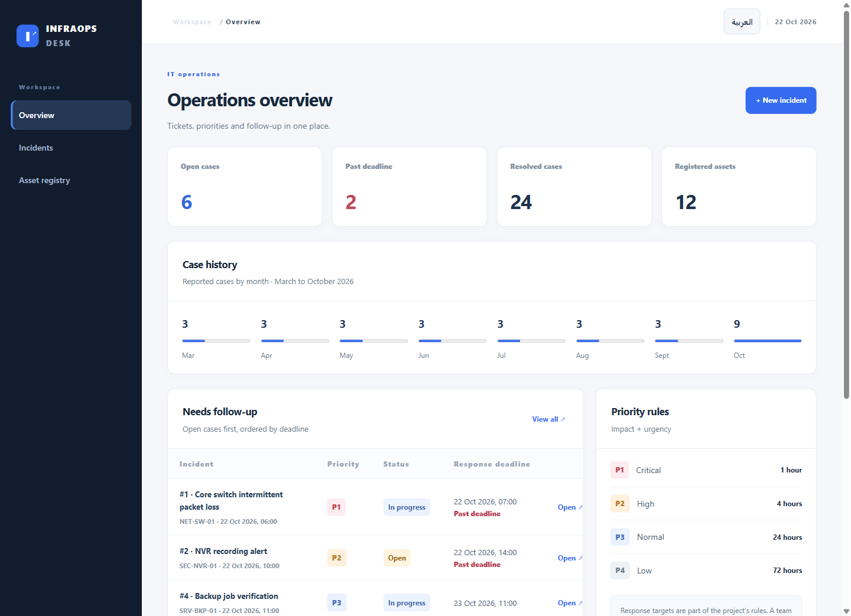
Task: Click the 22 Oct 2026 date in header
Action: point(795,22)
